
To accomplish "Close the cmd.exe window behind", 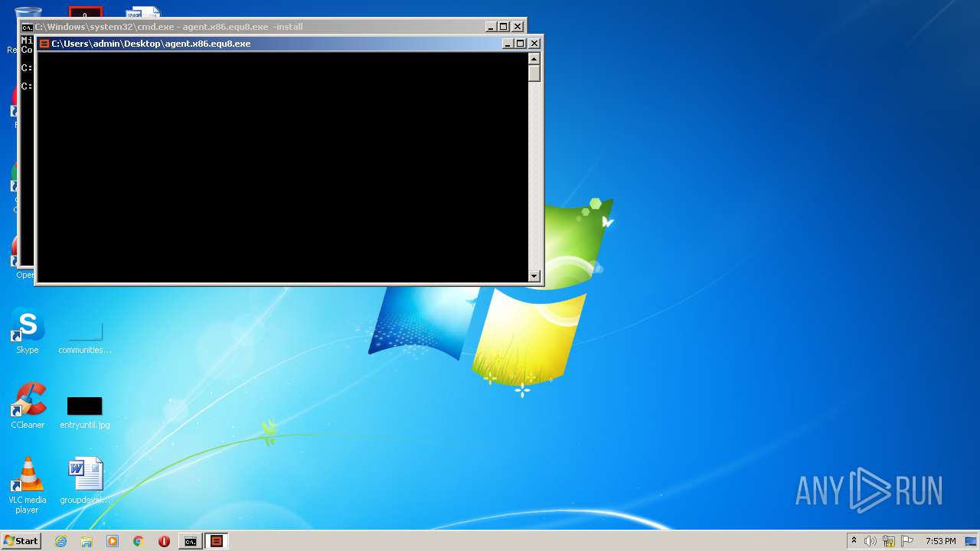I will coord(518,27).
